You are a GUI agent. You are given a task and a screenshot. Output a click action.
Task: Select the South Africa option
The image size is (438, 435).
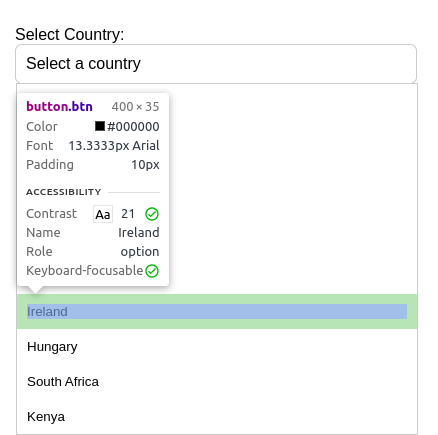pyautogui.click(x=217, y=382)
